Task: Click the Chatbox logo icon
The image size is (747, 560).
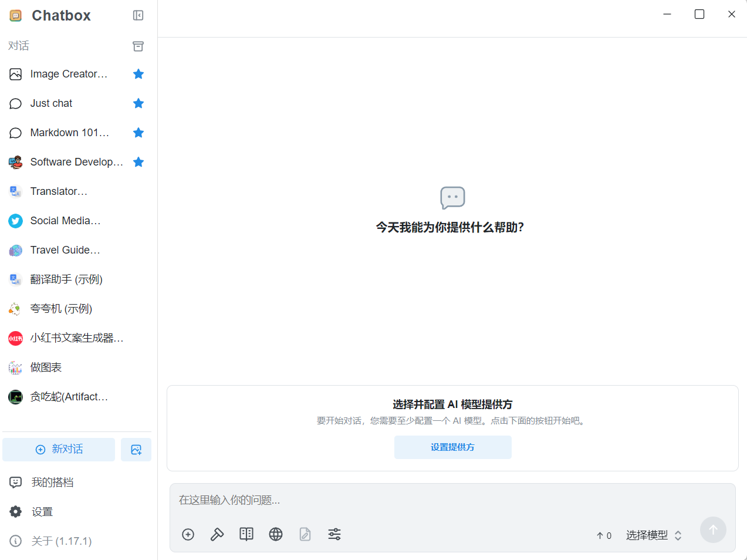Action: pos(15,15)
